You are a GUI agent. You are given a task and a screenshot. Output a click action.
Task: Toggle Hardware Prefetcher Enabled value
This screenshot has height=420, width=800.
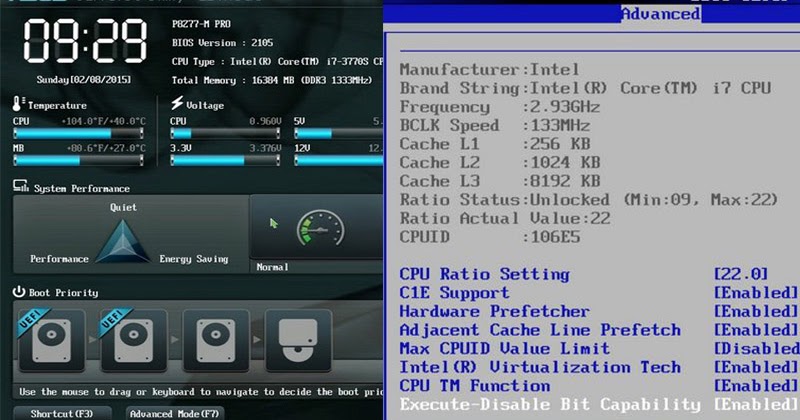pyautogui.click(x=755, y=311)
